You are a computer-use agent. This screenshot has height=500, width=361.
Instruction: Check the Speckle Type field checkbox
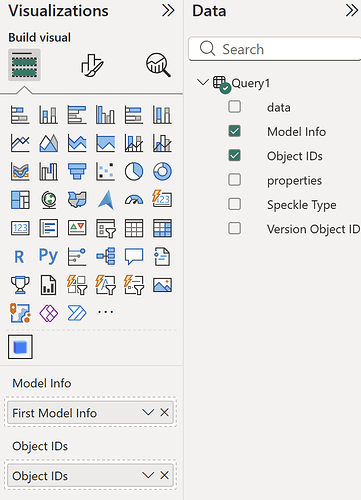click(x=235, y=204)
